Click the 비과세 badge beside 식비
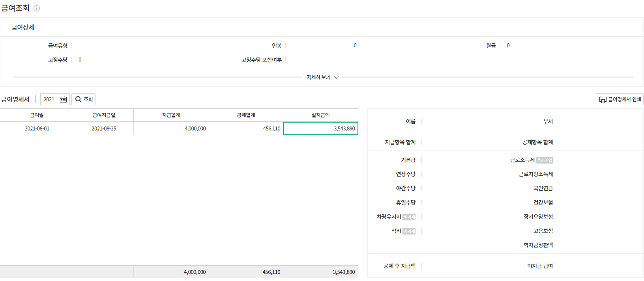Image resolution: width=644 pixels, height=281 pixels. (409, 231)
